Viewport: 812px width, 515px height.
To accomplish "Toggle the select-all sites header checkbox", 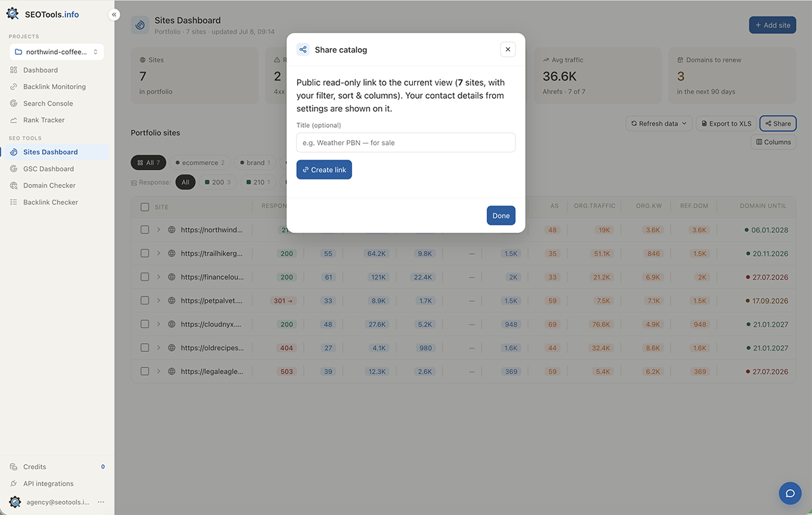I will pos(145,207).
